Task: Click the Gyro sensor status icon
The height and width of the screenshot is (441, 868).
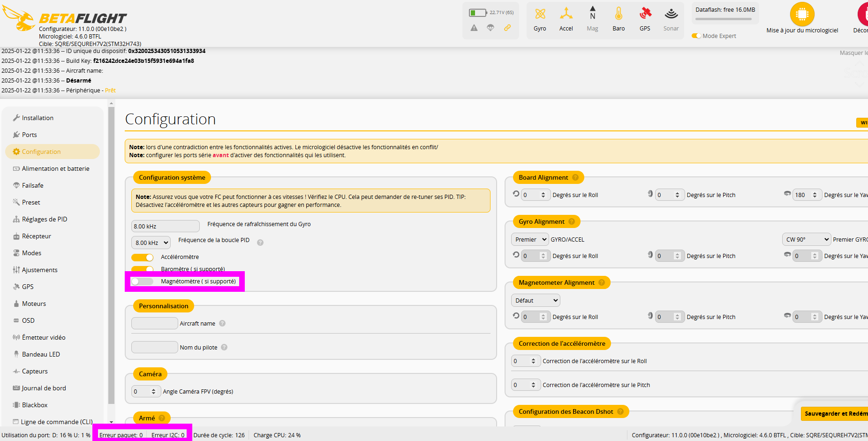Action: pyautogui.click(x=540, y=14)
